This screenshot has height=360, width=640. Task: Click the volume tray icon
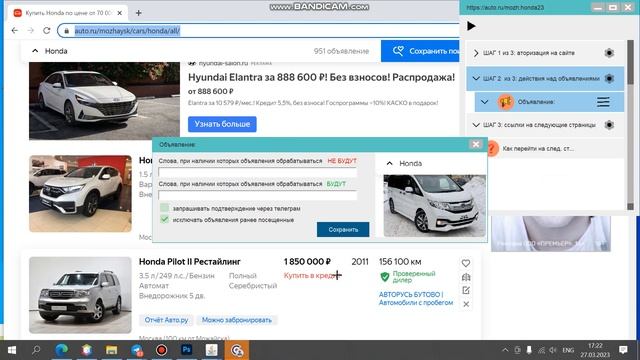(553, 350)
